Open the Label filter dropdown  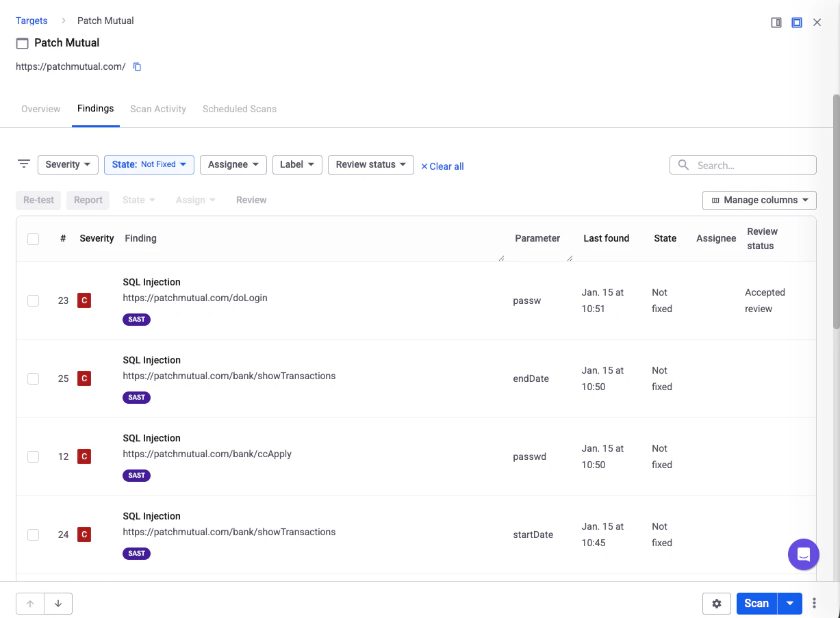click(297, 164)
